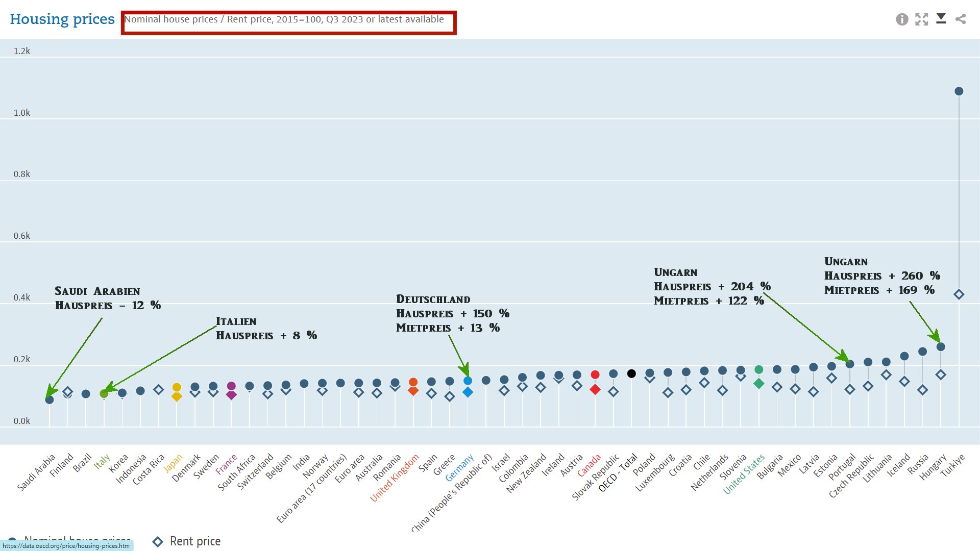
Task: Click the United Kingdom axis label
Action: pos(394,478)
